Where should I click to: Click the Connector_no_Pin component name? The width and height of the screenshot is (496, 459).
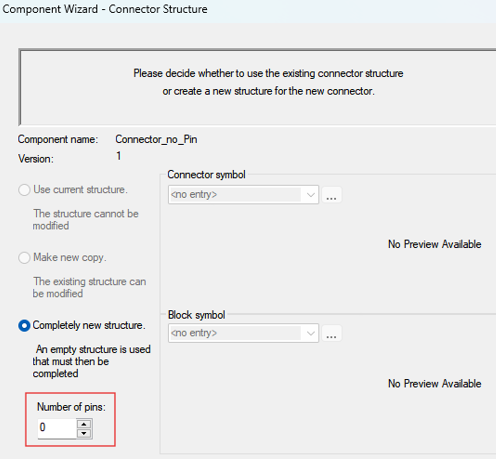[x=156, y=139]
